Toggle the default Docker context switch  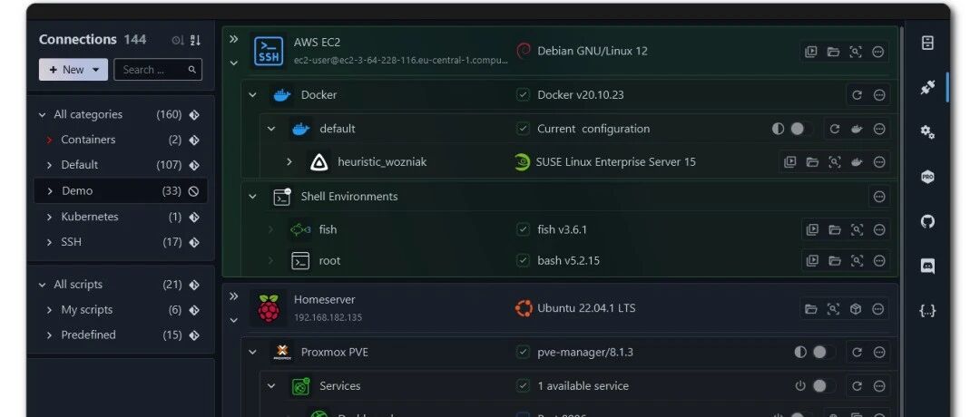coord(799,130)
